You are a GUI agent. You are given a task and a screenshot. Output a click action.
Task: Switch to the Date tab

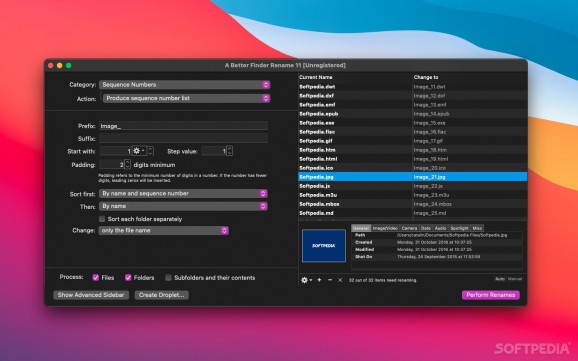point(425,228)
